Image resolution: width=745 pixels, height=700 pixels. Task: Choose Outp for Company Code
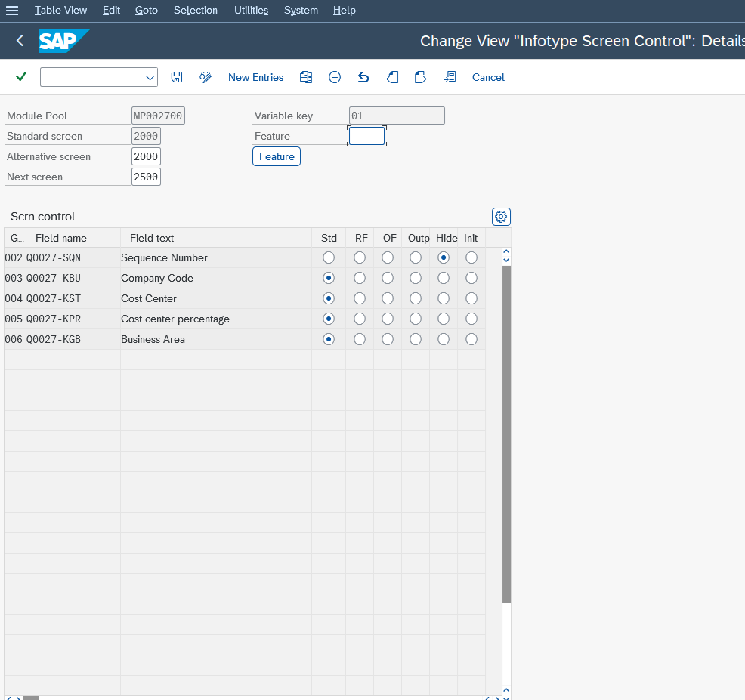[416, 279]
